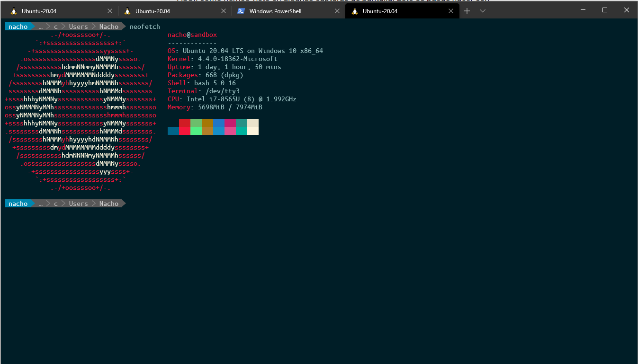Close the Windows PowerShell tab

click(x=337, y=11)
